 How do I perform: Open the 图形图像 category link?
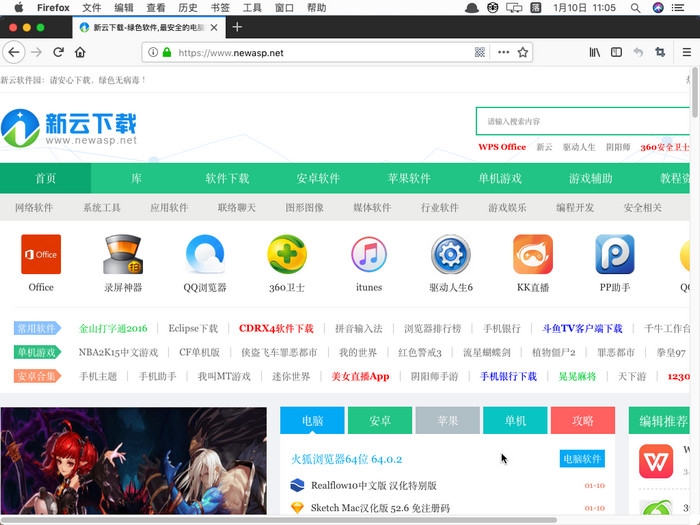tap(304, 208)
